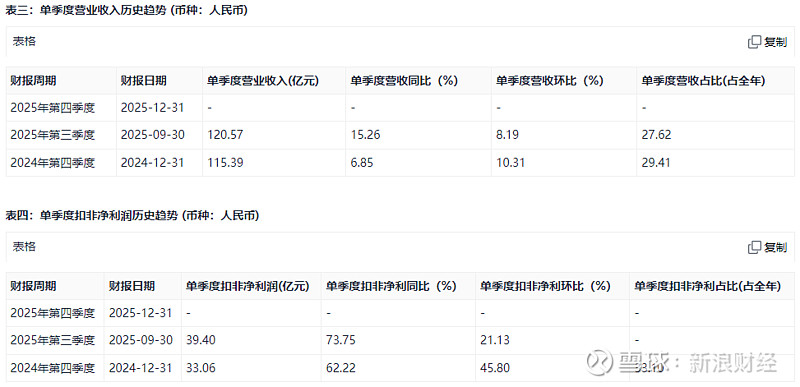
Task: Click the 单季度扣非净利占比(占全年) column header
Action: (x=708, y=286)
